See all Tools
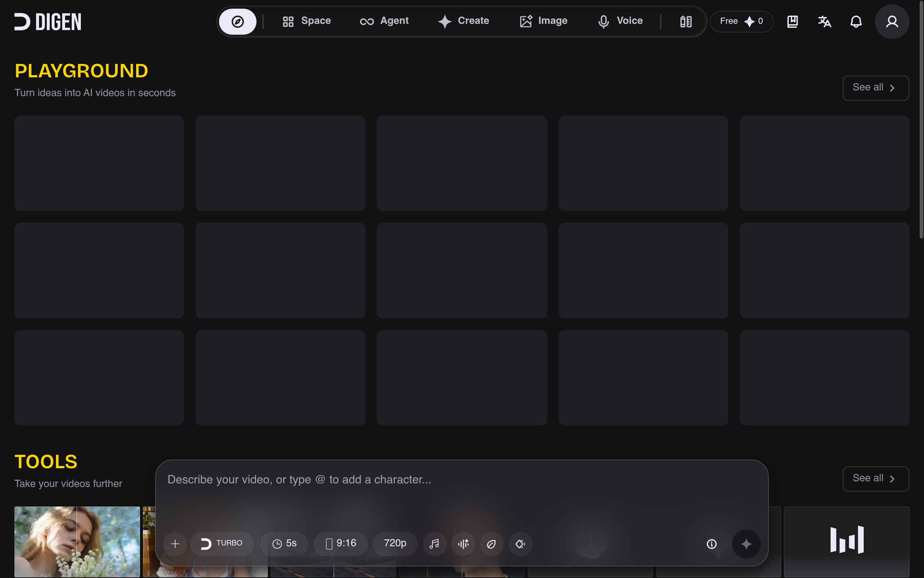Viewport: 924px width, 578px height. (x=876, y=478)
